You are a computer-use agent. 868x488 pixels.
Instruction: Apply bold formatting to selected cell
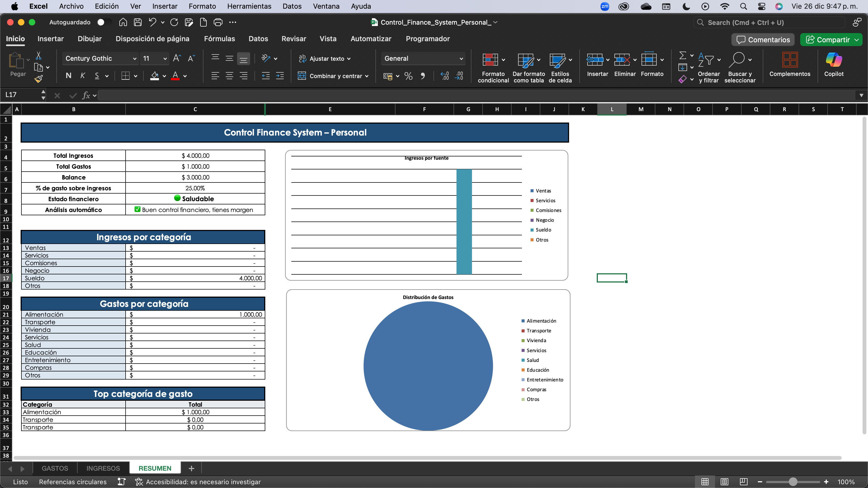point(68,75)
